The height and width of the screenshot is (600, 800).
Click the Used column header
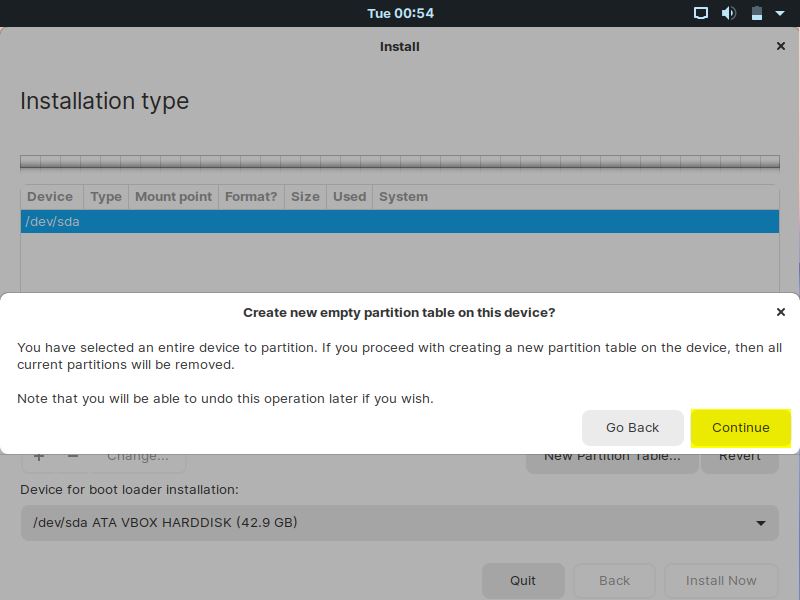click(349, 196)
